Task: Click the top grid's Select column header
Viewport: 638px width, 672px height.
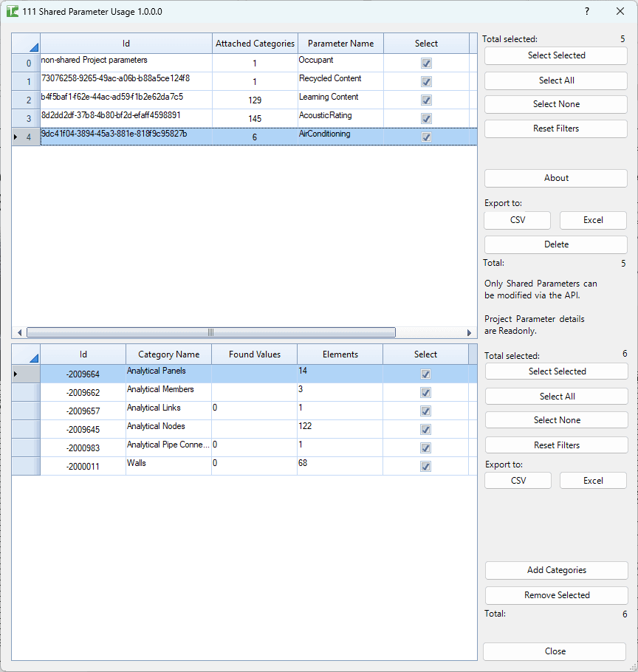Action: 426,44
